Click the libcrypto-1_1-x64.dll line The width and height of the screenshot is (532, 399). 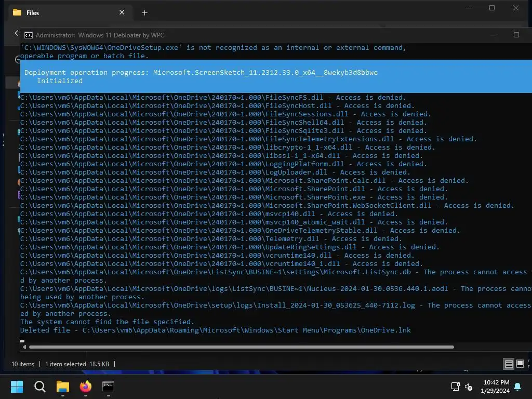(x=228, y=148)
